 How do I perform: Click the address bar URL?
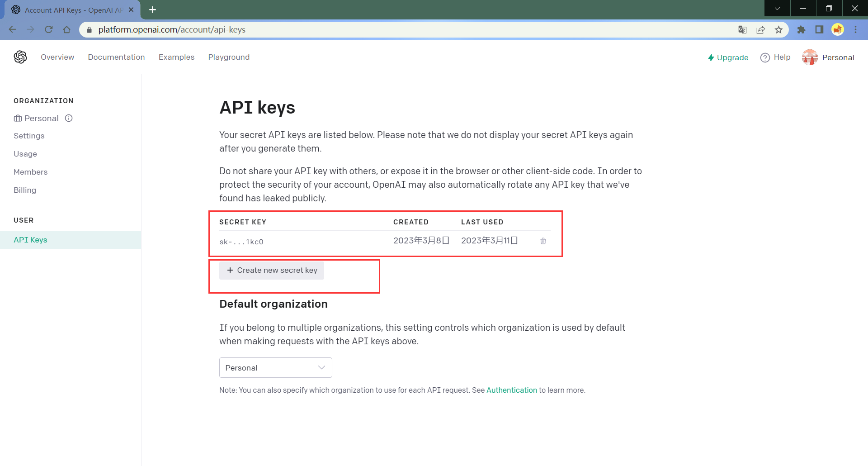click(172, 30)
